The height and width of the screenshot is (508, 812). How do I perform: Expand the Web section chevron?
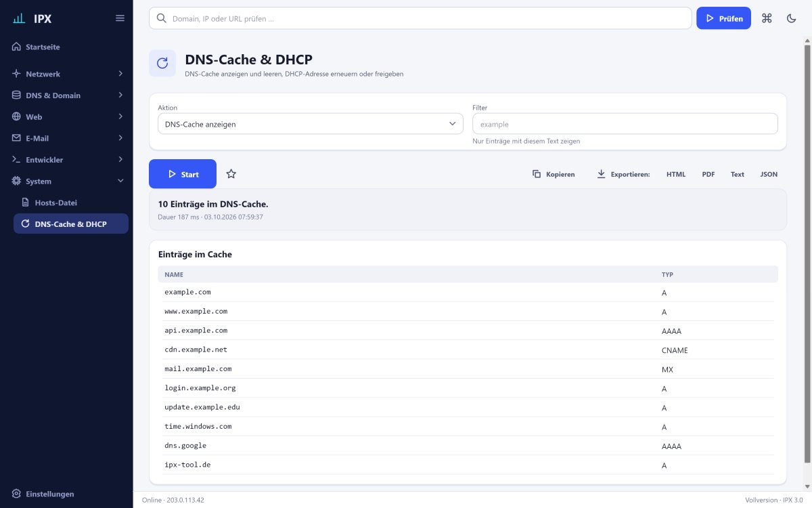120,117
